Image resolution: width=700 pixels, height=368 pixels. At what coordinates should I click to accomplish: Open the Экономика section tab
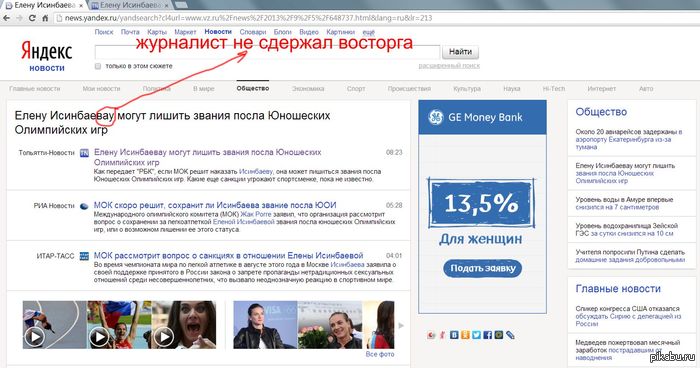point(308,89)
